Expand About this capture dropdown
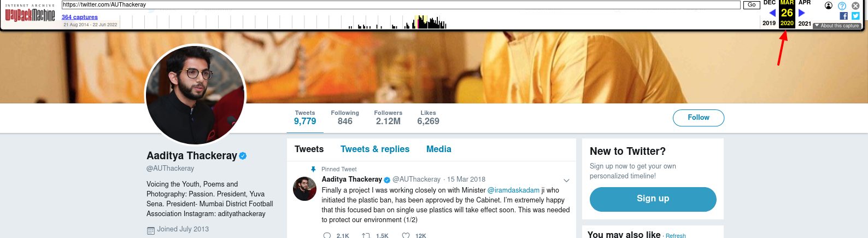 point(837,26)
